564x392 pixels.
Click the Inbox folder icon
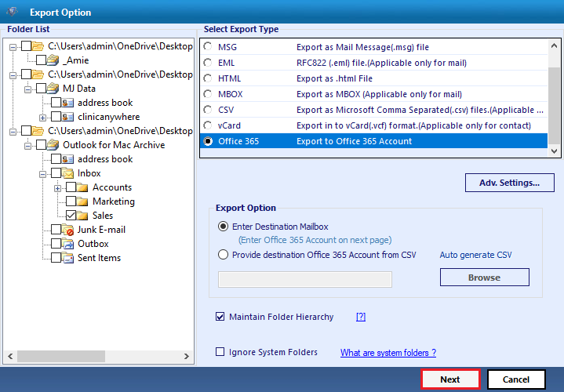point(67,173)
